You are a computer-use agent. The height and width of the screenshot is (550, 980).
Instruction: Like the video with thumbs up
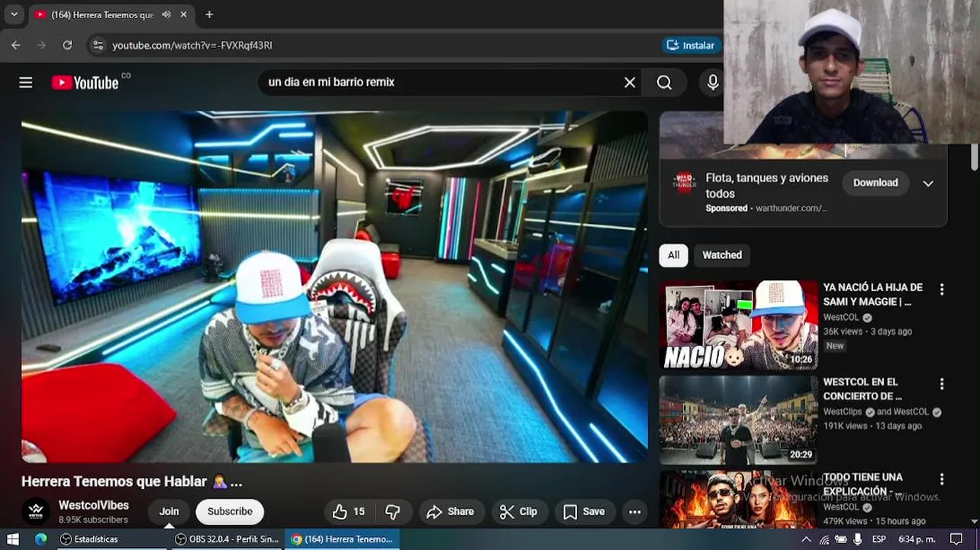click(x=348, y=512)
